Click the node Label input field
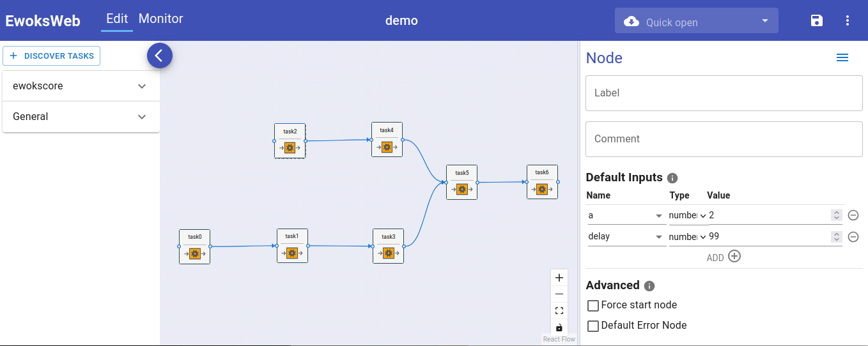868x346 pixels. [724, 93]
